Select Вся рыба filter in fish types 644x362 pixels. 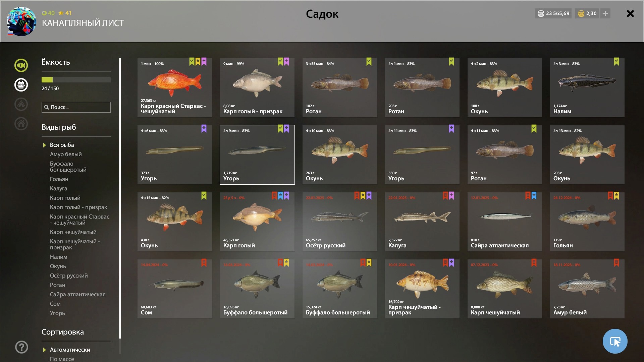coord(62,145)
